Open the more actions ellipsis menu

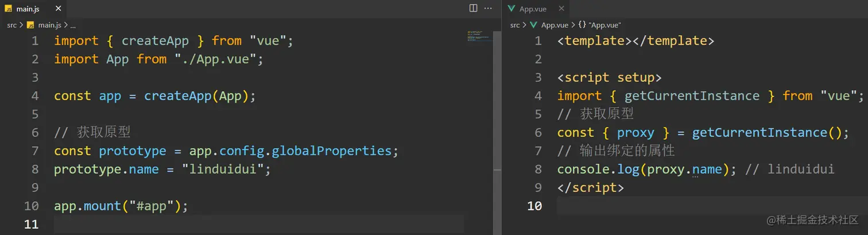[488, 8]
